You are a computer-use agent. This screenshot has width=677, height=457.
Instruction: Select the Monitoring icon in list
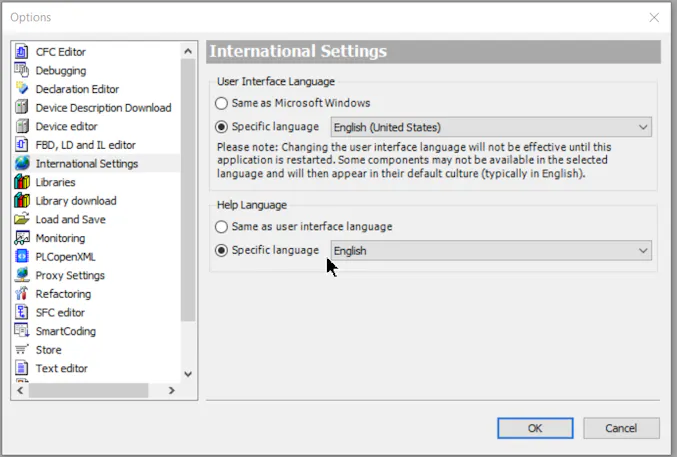click(x=22, y=238)
